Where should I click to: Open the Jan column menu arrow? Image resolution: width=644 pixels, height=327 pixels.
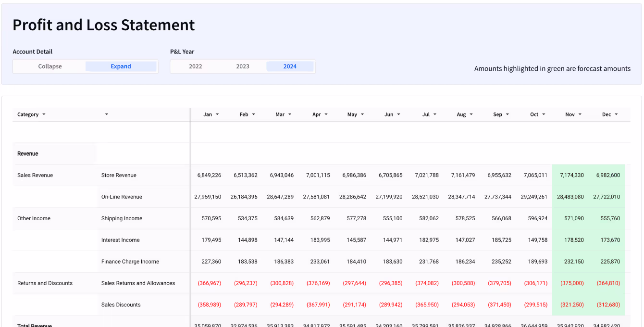click(x=217, y=114)
